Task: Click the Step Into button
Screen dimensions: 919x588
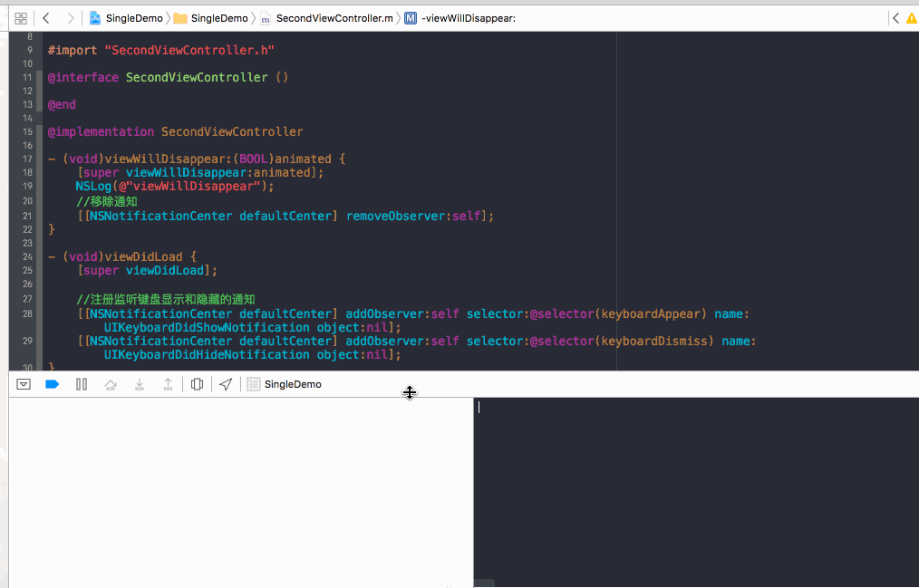Action: (140, 384)
